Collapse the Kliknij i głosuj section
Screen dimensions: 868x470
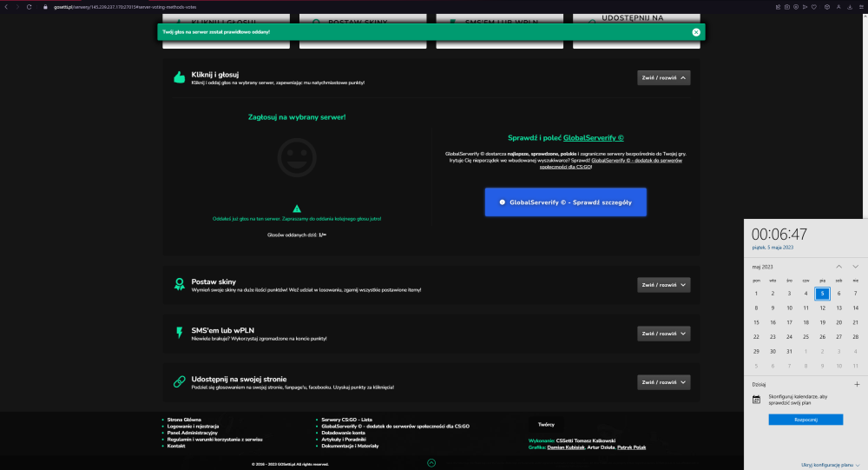click(x=664, y=77)
